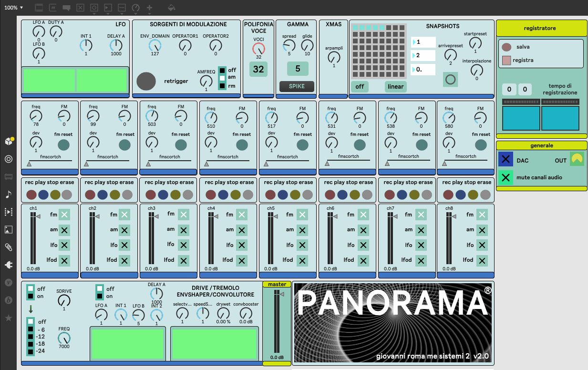This screenshot has width=588, height=370.
Task: Click the paint bucket format icon
Action: tap(172, 8)
